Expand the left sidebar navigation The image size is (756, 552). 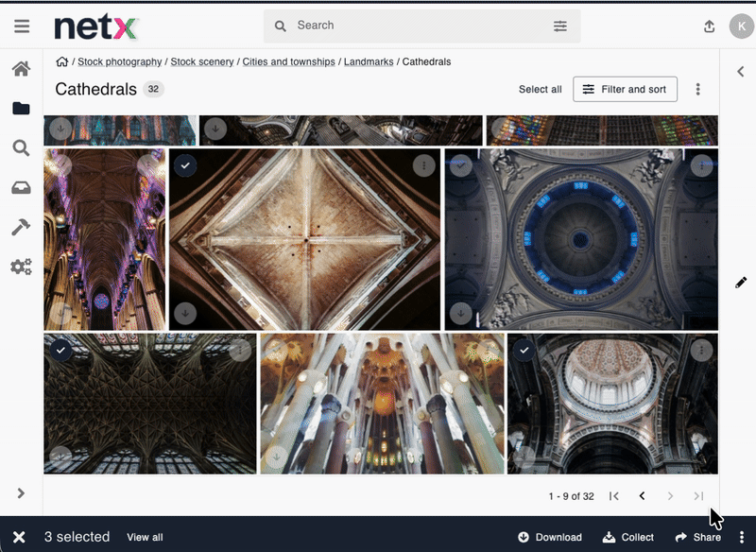pyautogui.click(x=21, y=492)
